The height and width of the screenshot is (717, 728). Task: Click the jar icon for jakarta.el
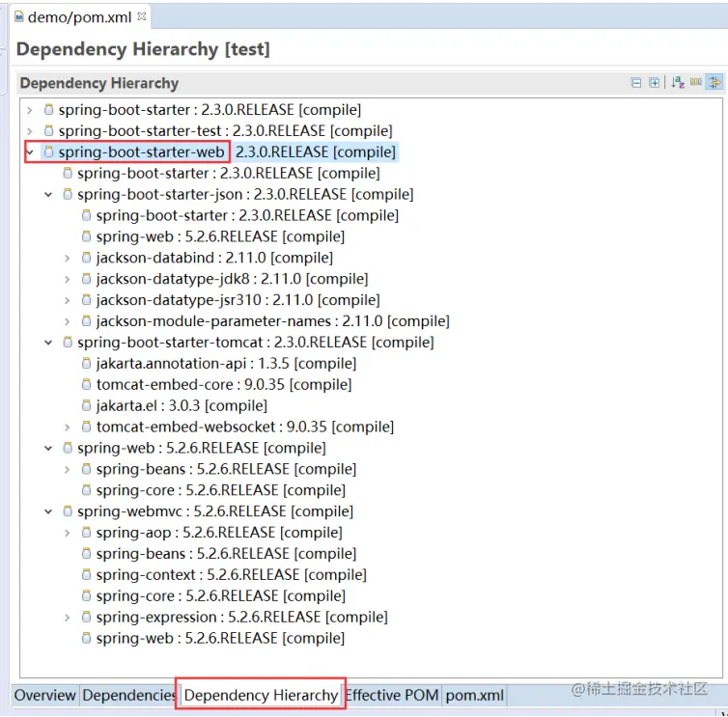pyautogui.click(x=86, y=405)
